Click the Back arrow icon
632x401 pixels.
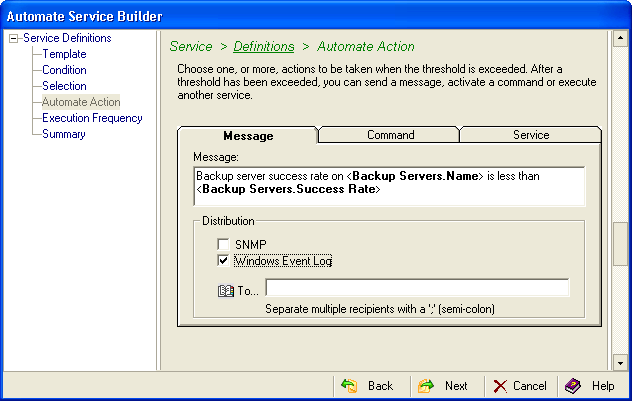(349, 386)
